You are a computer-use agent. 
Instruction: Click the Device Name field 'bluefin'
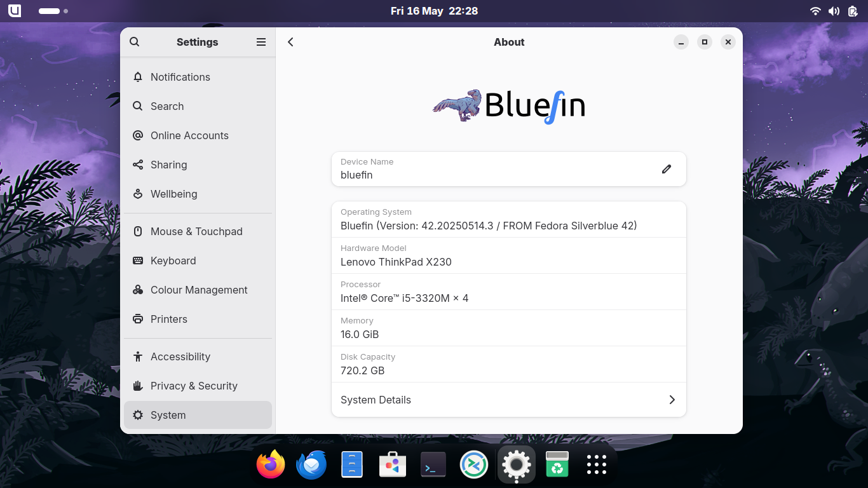coord(509,169)
